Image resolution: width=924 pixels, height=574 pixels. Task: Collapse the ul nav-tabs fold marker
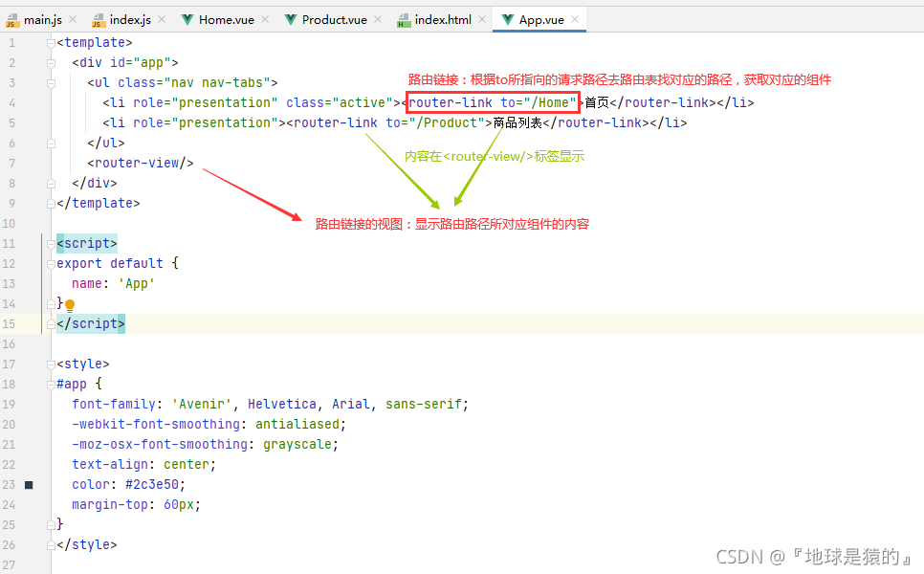(52, 83)
